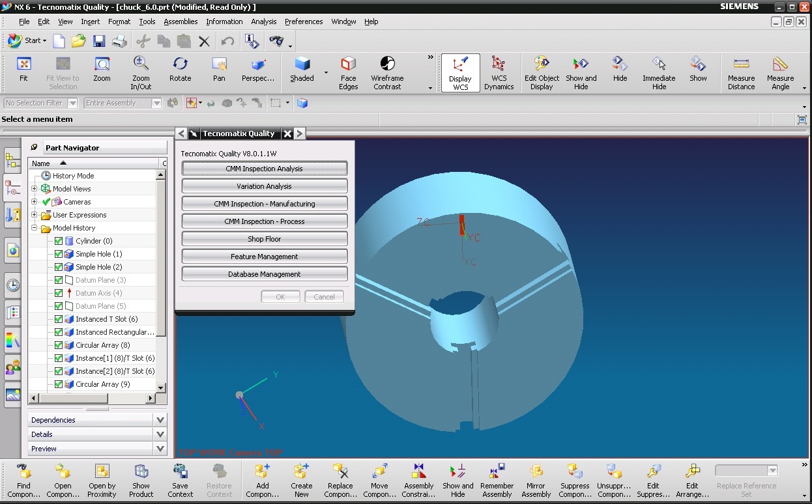Toggle checkbox for Circular Array (9)
This screenshot has width=812, height=504.
(59, 384)
